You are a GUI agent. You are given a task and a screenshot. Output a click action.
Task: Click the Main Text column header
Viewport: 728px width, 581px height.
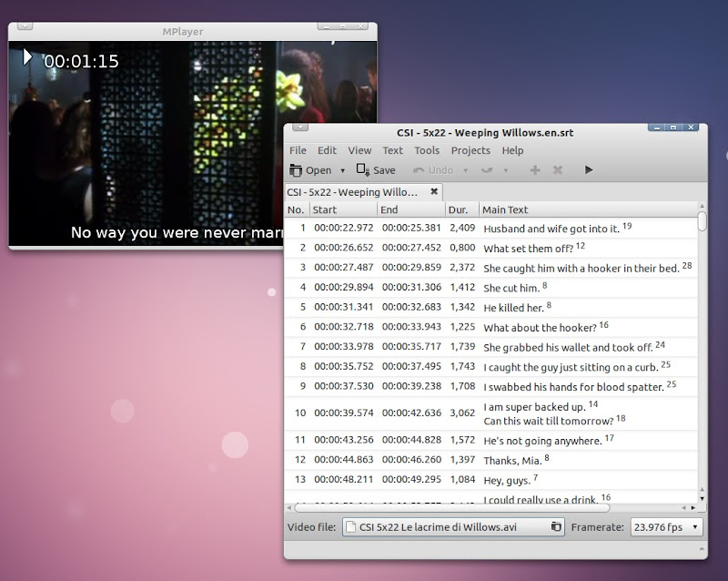588,209
